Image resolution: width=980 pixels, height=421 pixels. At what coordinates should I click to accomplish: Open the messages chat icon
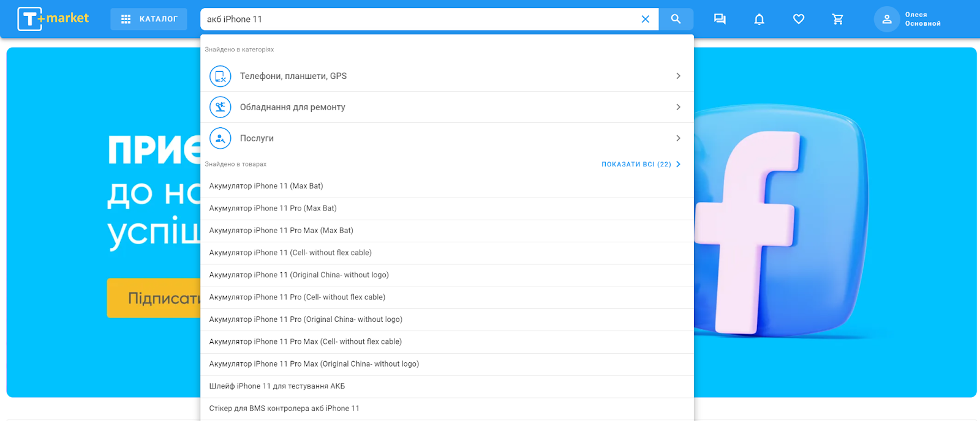pyautogui.click(x=720, y=19)
